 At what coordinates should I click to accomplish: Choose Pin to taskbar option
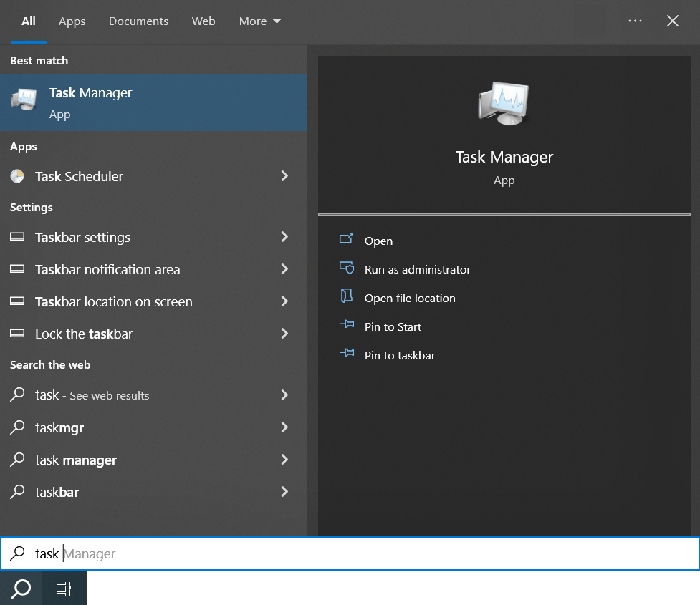tap(399, 355)
